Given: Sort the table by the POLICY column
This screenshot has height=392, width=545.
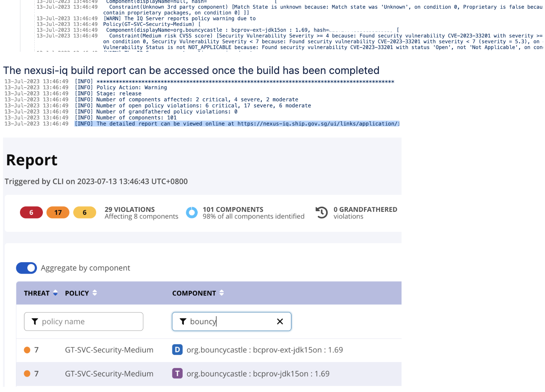Looking at the screenshot, I should (94, 293).
